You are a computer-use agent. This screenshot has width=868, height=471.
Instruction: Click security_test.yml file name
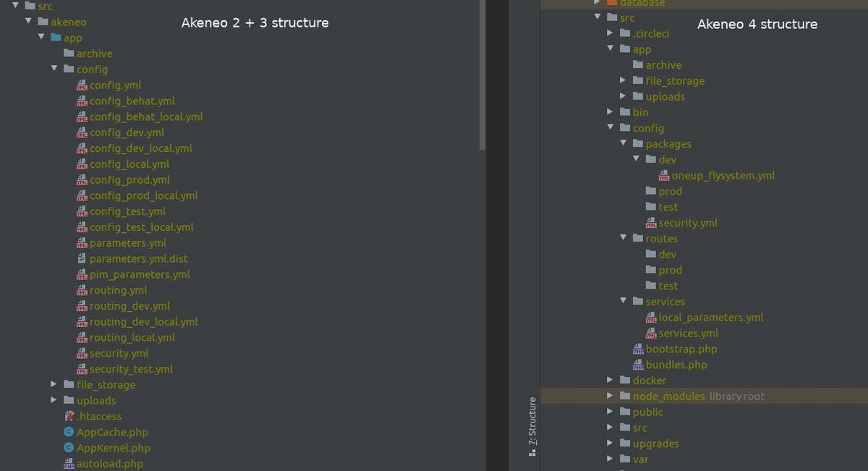(x=131, y=369)
